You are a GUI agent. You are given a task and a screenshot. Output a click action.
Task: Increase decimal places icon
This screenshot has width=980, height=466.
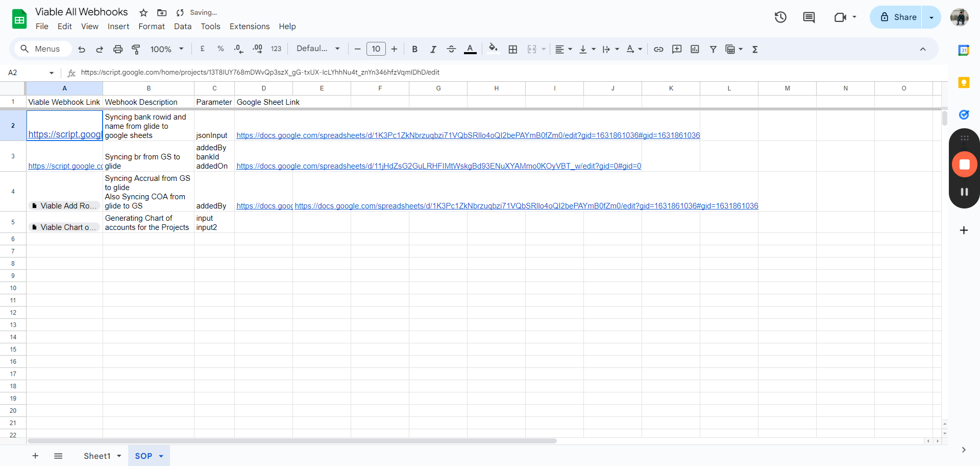pos(257,49)
